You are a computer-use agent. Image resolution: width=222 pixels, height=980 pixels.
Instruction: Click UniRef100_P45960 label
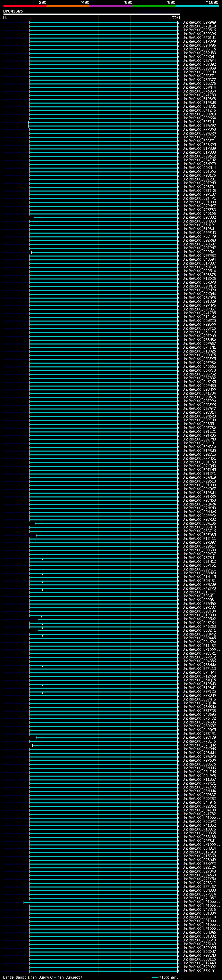tap(199, 91)
